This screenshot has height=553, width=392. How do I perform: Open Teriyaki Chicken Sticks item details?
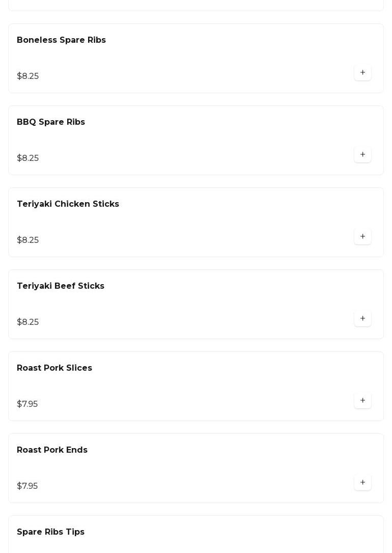pyautogui.click(x=68, y=204)
